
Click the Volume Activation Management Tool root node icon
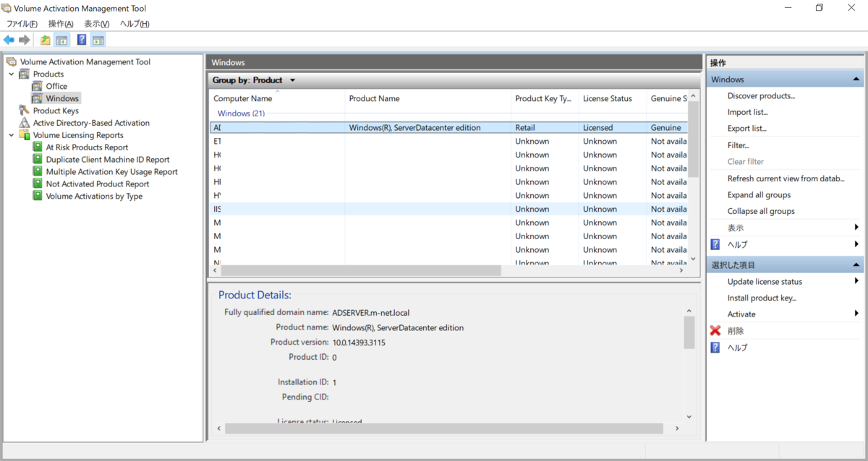12,62
